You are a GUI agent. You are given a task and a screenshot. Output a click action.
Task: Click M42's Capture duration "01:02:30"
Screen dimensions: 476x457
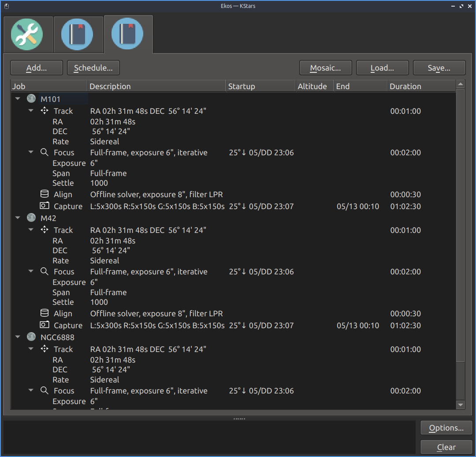[405, 326]
